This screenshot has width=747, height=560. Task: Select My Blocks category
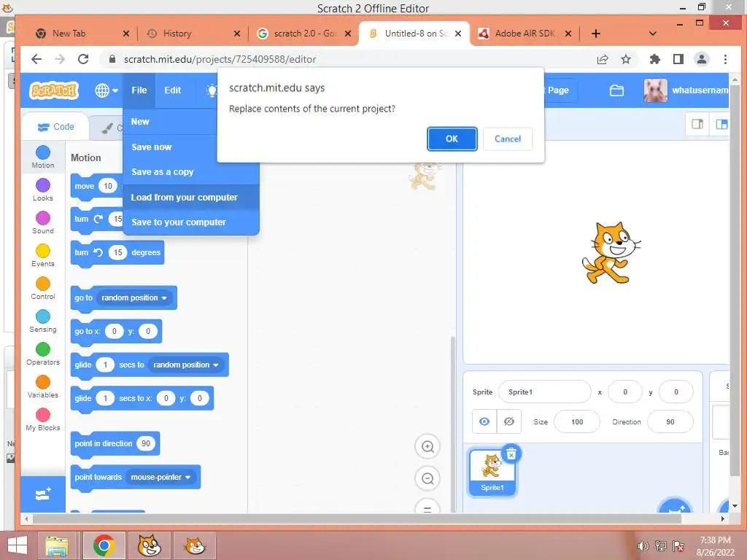(43, 420)
